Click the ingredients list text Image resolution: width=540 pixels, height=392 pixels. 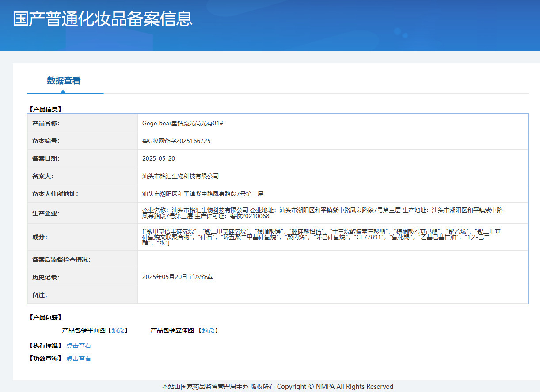coord(322,237)
